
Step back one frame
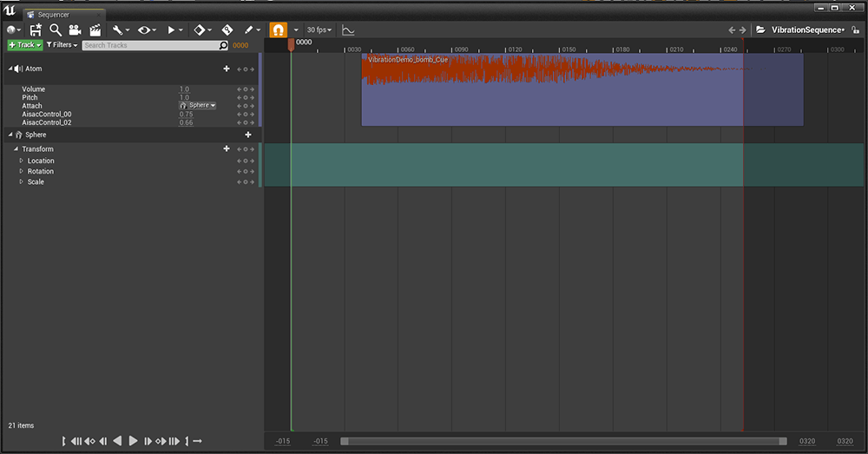[x=103, y=441]
